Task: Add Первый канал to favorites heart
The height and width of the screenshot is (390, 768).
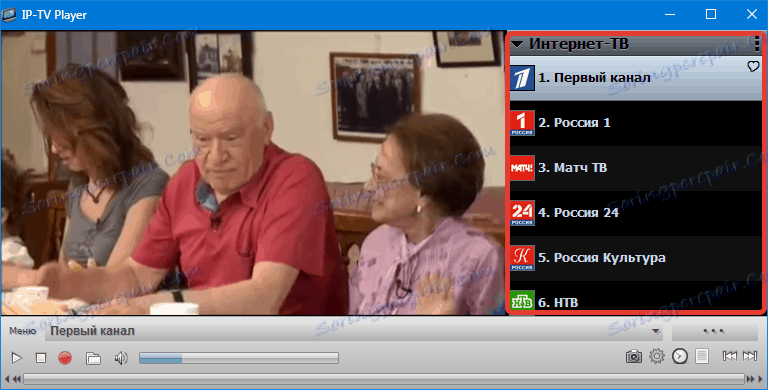Action: coord(753,66)
